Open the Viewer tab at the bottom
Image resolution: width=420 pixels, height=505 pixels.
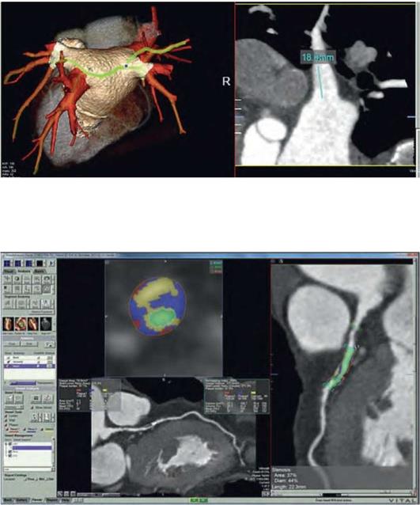(x=36, y=499)
